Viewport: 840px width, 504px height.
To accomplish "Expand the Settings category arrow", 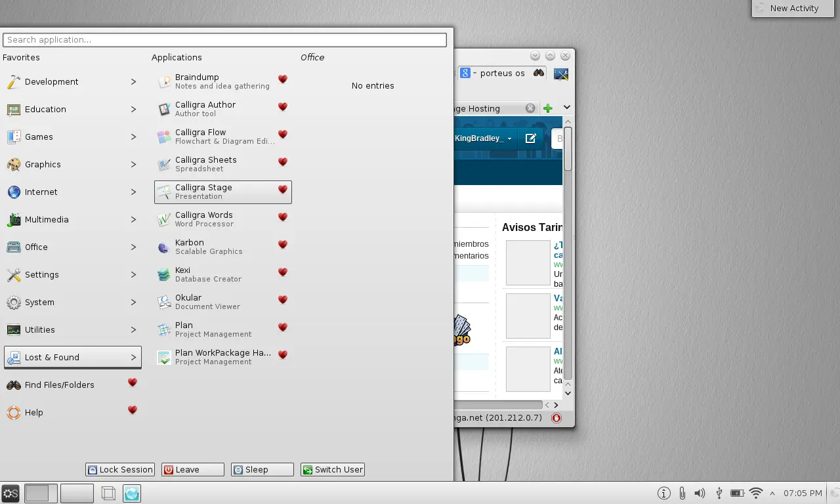I will (x=133, y=275).
